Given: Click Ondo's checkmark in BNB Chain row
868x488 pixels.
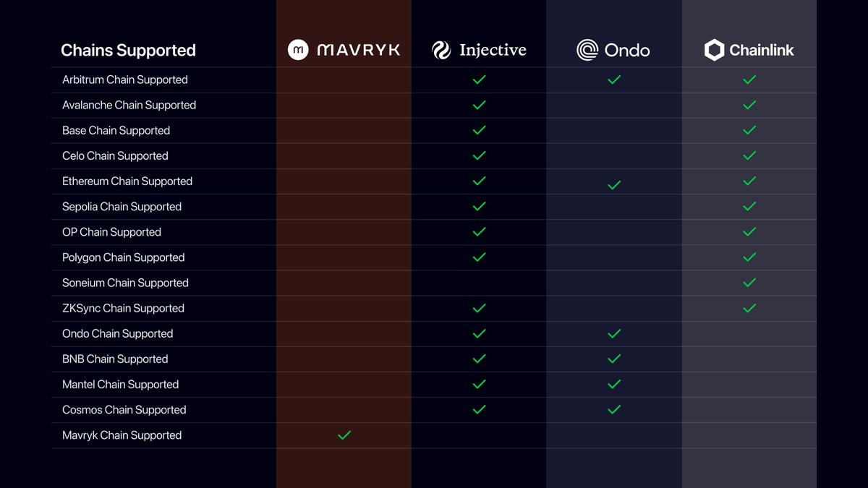Looking at the screenshot, I should coord(614,359).
